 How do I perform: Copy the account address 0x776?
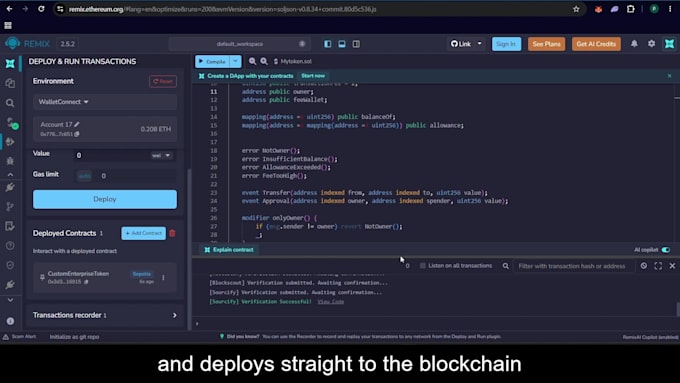(77, 134)
